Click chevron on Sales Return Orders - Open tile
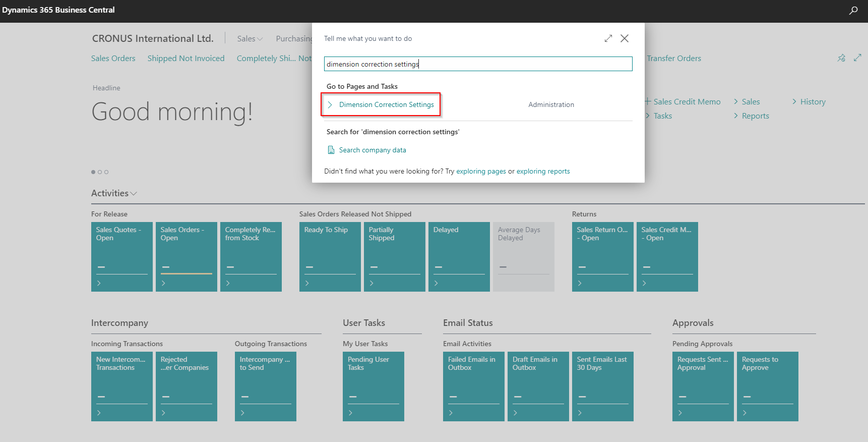Viewport: 868px width, 442px height. click(580, 283)
